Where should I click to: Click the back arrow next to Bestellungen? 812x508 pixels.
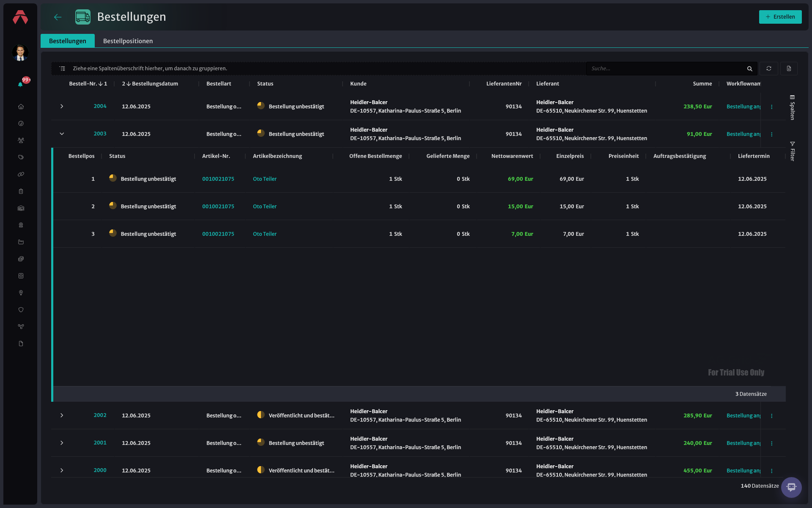(x=58, y=17)
